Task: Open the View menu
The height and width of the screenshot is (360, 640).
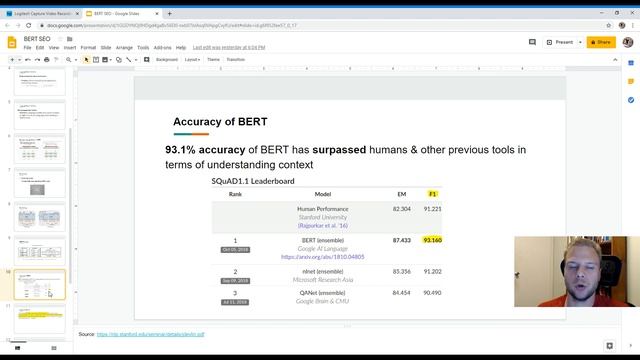Action: 54,48
